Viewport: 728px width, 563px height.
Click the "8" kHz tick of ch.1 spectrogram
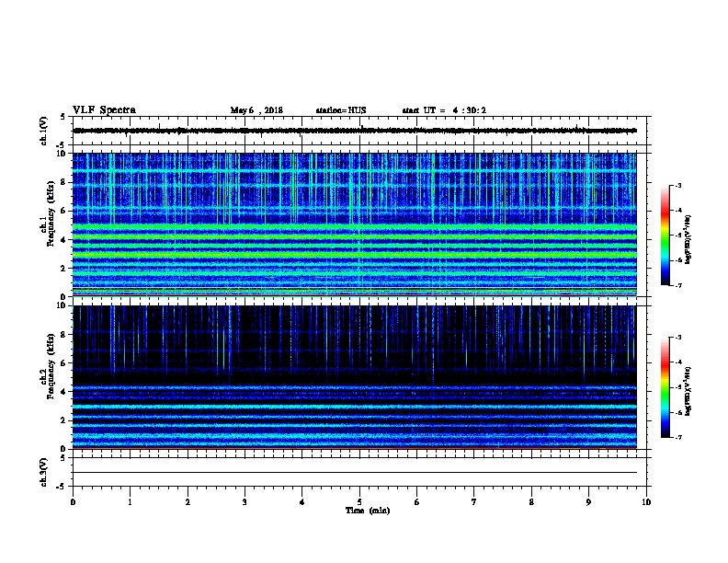(63, 182)
